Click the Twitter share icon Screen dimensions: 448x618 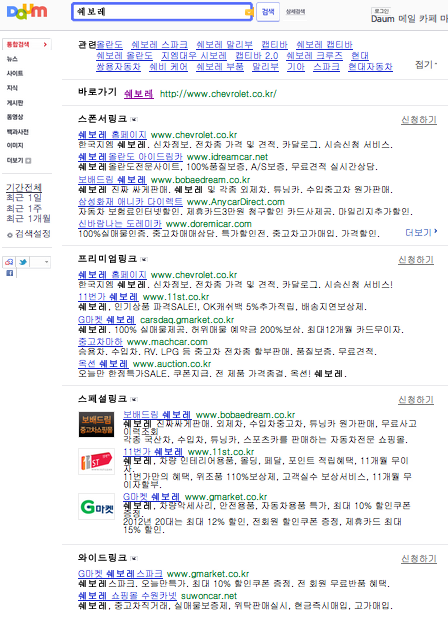pyautogui.click(x=23, y=262)
